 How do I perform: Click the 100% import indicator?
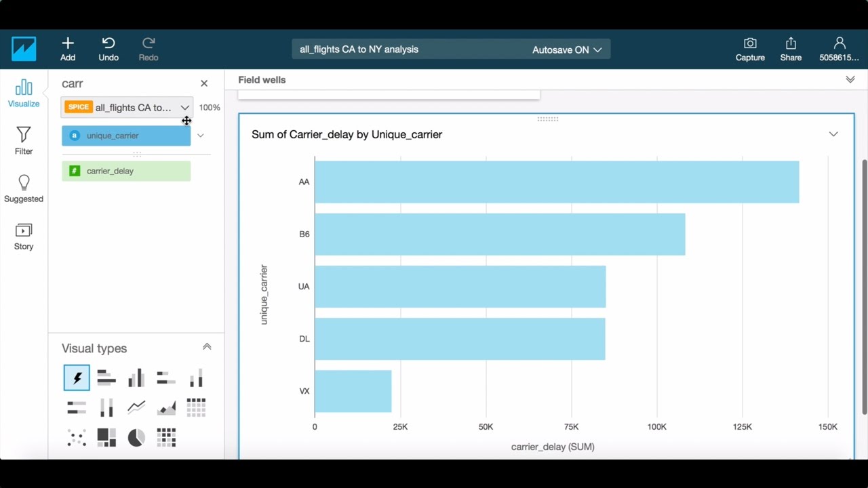[x=210, y=107]
